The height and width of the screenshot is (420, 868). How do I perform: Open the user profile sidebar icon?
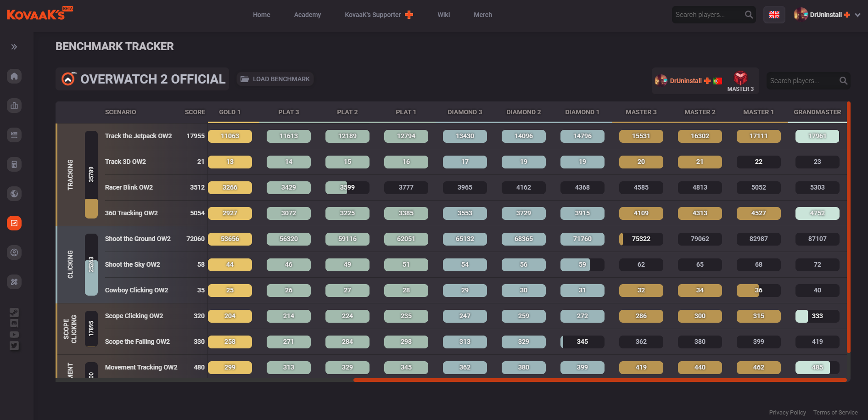pyautogui.click(x=14, y=252)
